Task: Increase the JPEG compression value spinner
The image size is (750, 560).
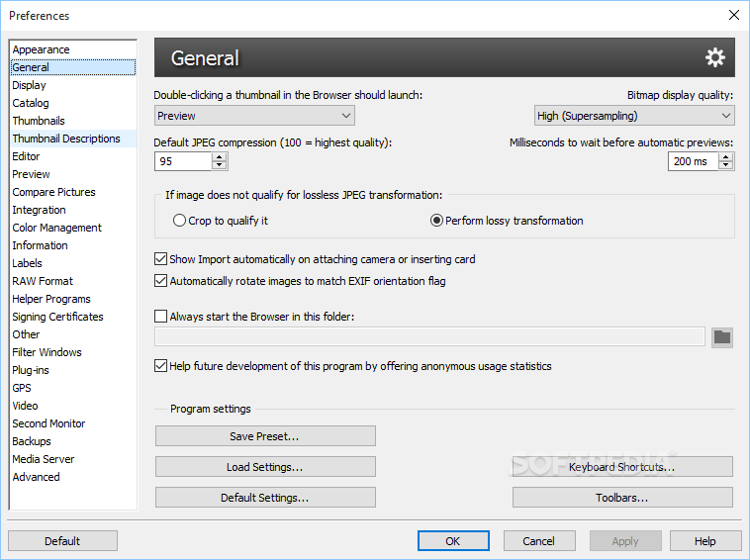Action: tap(220, 155)
